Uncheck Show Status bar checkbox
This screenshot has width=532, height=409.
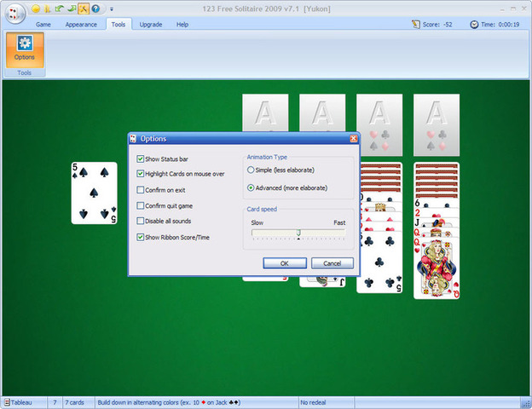click(x=141, y=158)
